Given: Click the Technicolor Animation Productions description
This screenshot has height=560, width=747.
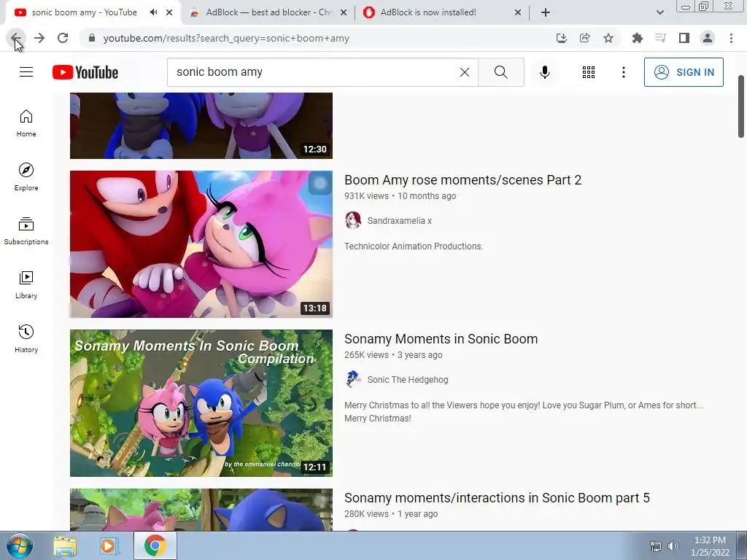Looking at the screenshot, I should 414,246.
